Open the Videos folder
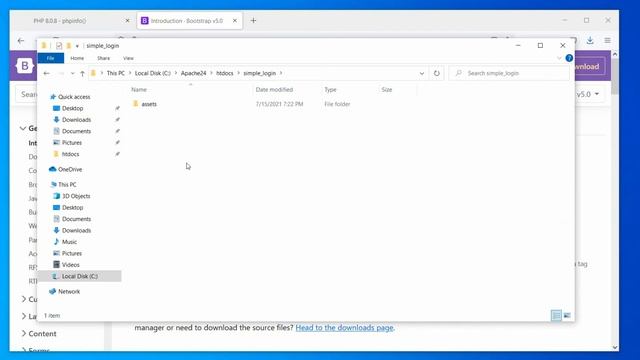640x360 pixels. [71, 264]
